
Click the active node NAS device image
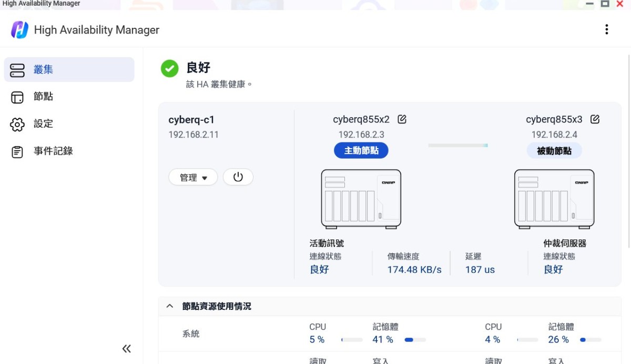pyautogui.click(x=361, y=199)
